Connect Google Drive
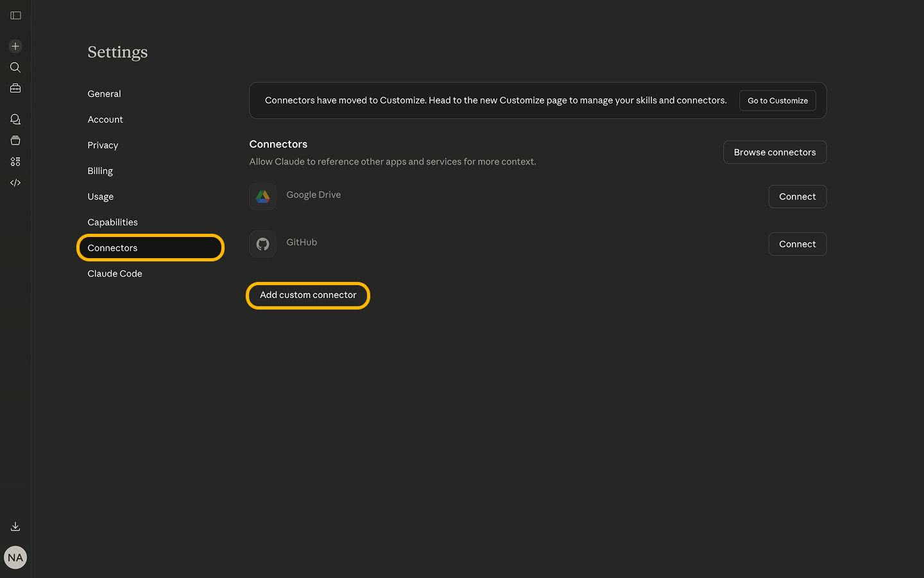This screenshot has width=924, height=578. (797, 197)
